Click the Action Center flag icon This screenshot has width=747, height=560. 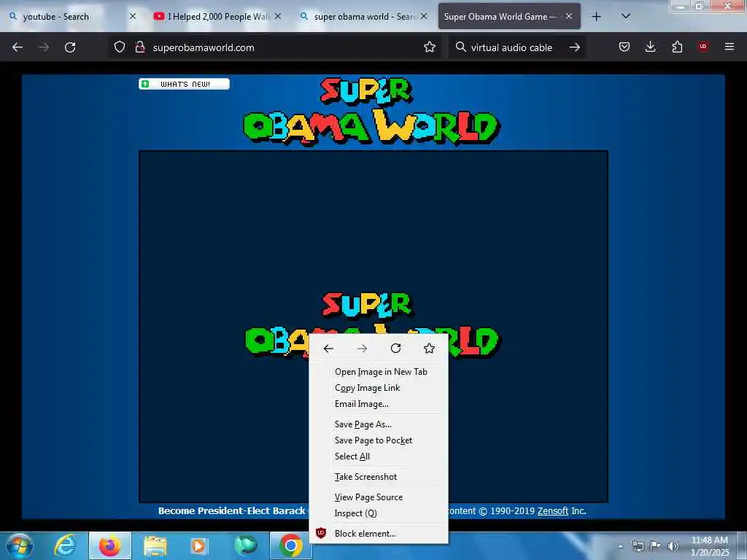656,546
